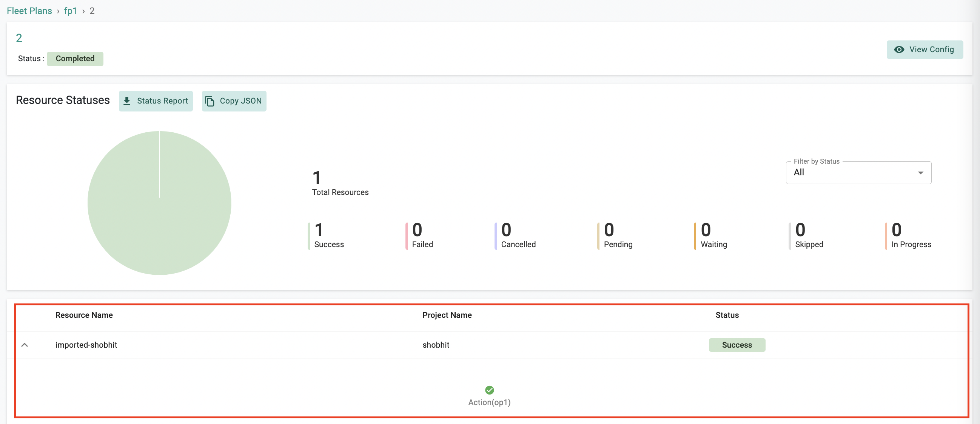
Task: Click the Completed status badge
Action: point(75,59)
